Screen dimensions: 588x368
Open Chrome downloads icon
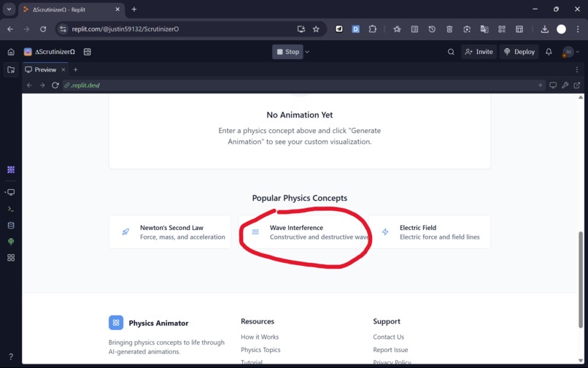[x=544, y=29]
